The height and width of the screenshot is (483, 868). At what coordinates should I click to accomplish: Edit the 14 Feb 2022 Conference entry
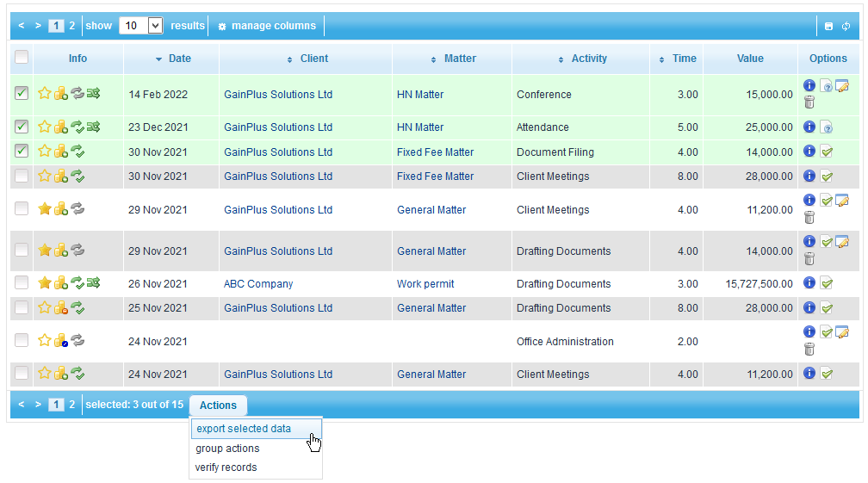[842, 85]
